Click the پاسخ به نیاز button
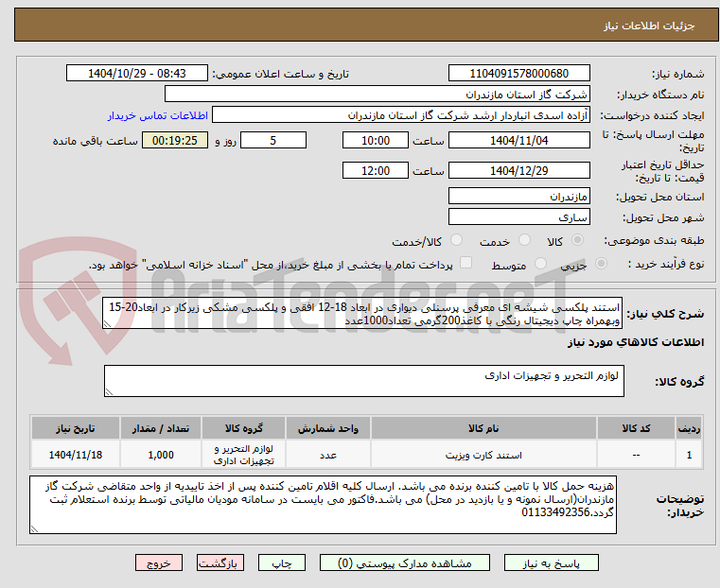 pyautogui.click(x=551, y=562)
